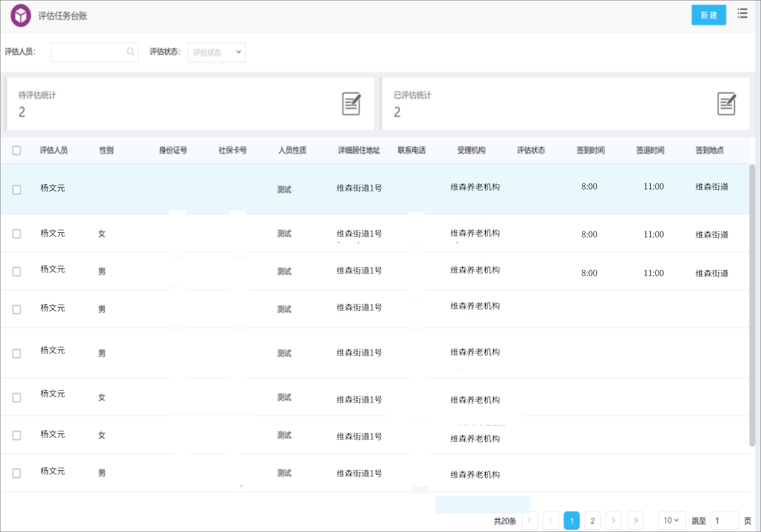The image size is (761, 532).
Task: Select page 1 in pagination
Action: tap(572, 520)
